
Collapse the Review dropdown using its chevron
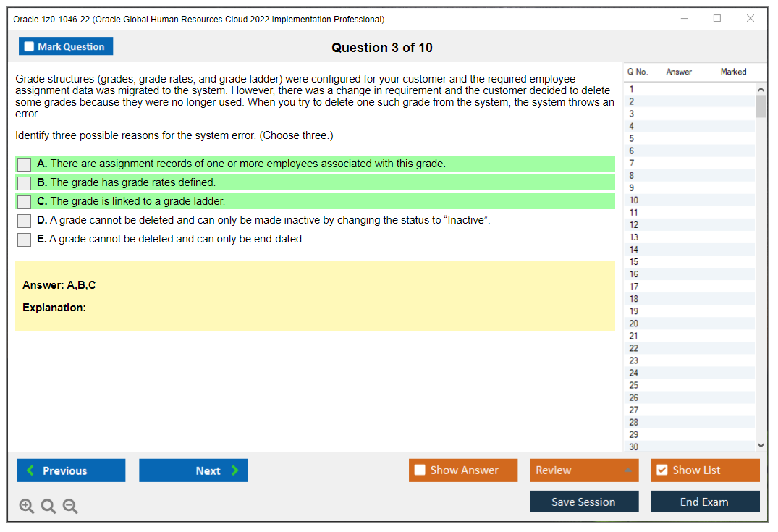coord(629,470)
